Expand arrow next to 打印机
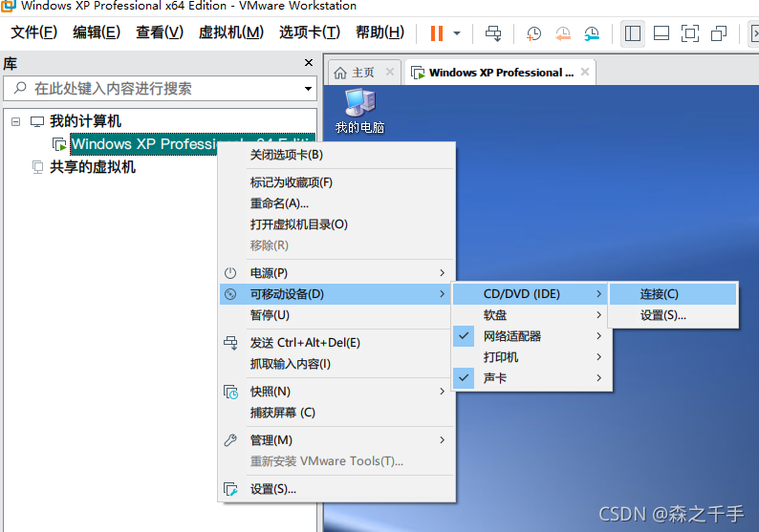This screenshot has width=759, height=532. click(x=598, y=357)
